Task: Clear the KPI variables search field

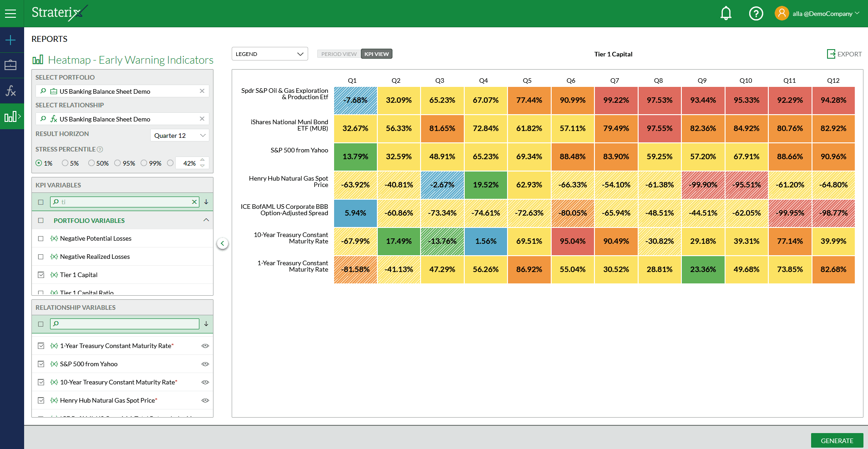Action: [194, 202]
